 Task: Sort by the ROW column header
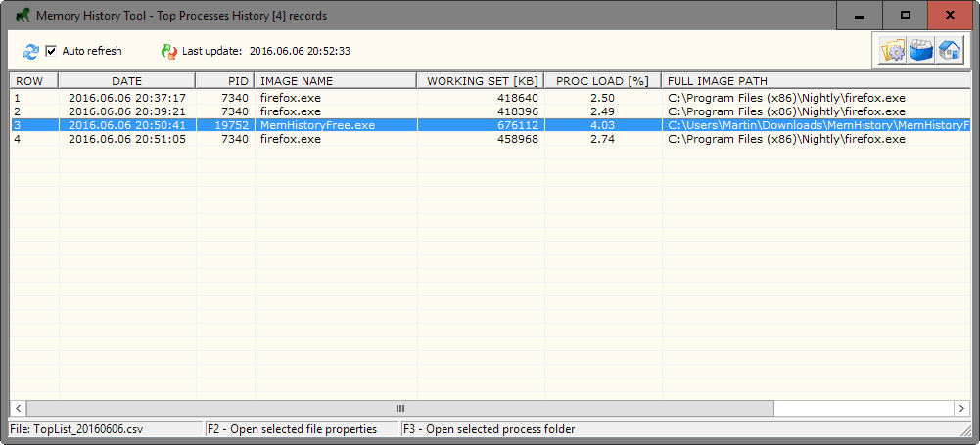coord(34,81)
